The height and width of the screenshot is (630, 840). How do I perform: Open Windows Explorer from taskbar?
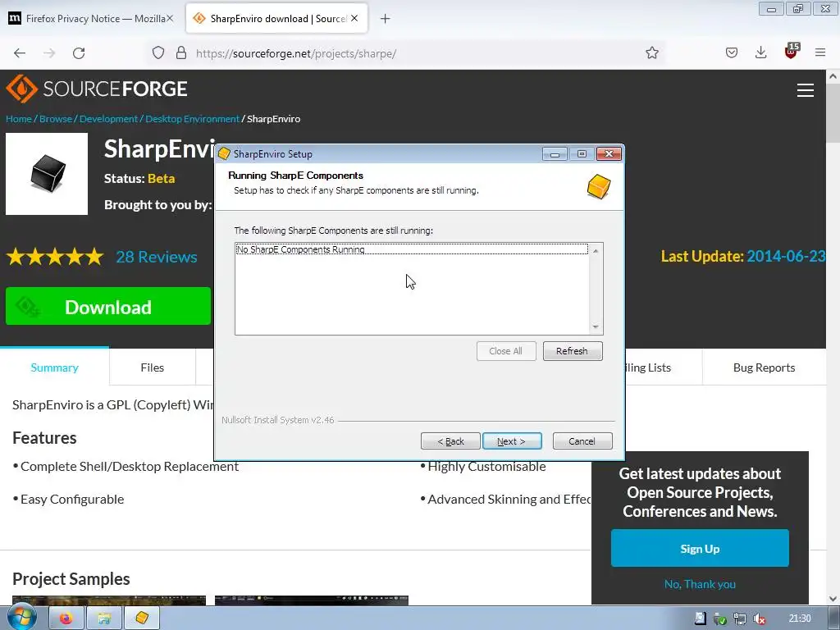click(104, 619)
